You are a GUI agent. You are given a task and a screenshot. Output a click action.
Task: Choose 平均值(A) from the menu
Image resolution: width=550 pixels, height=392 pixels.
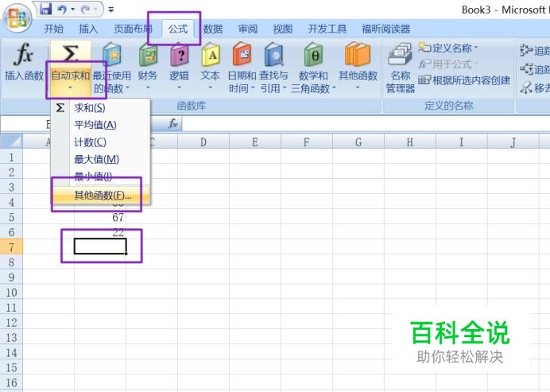point(101,125)
